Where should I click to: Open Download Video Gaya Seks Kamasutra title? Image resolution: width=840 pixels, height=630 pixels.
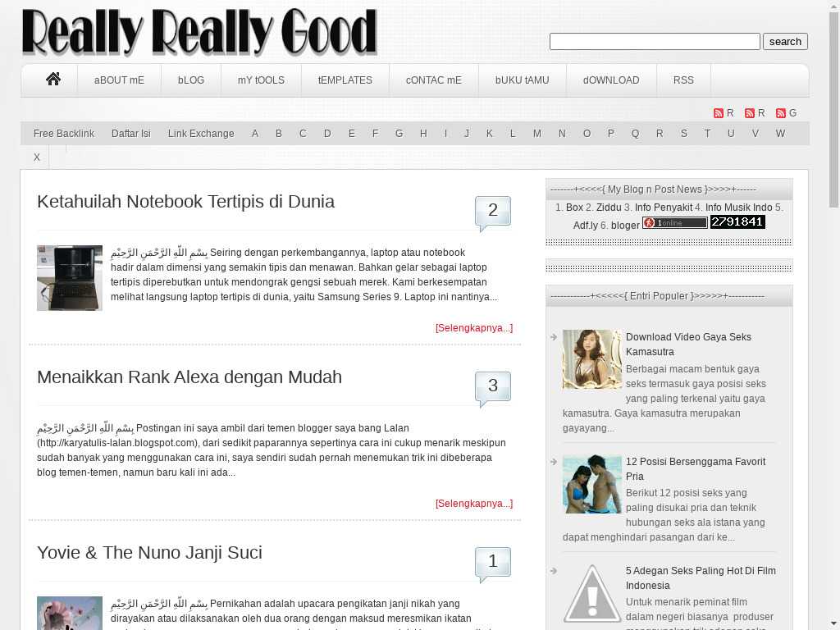(688, 345)
